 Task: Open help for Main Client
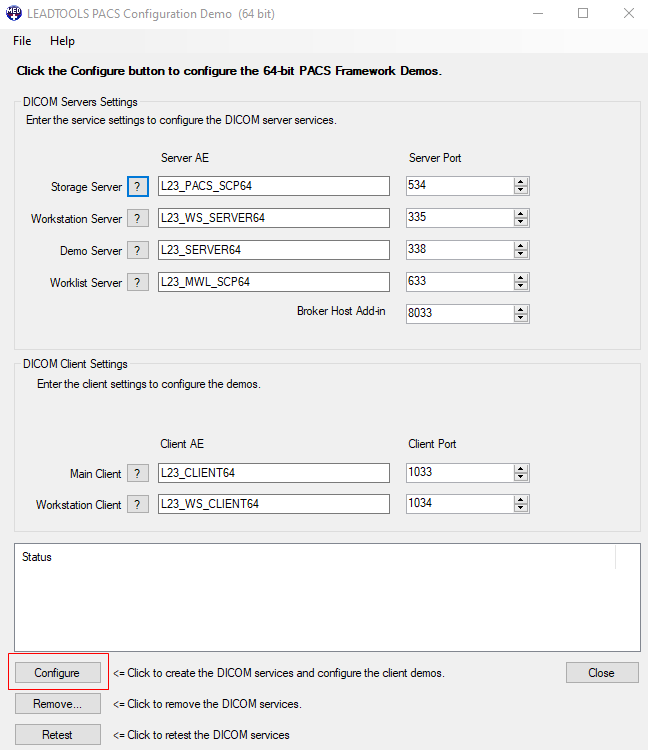138,474
